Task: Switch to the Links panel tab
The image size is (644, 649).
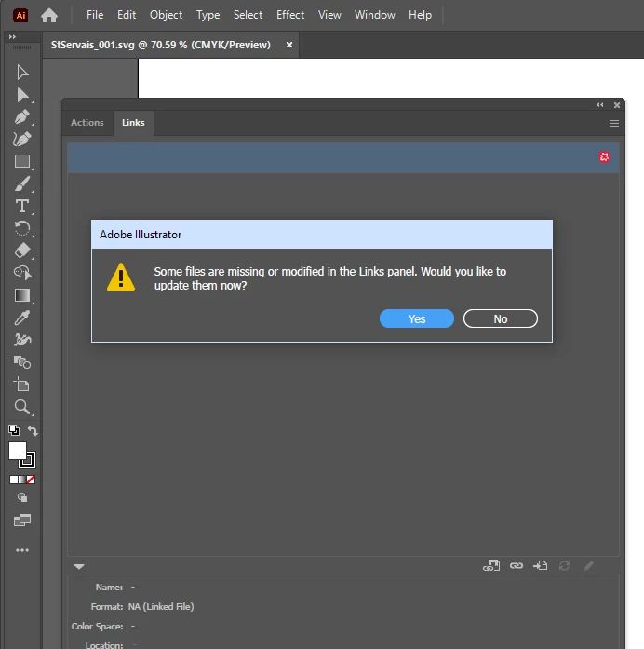Action: (x=133, y=123)
